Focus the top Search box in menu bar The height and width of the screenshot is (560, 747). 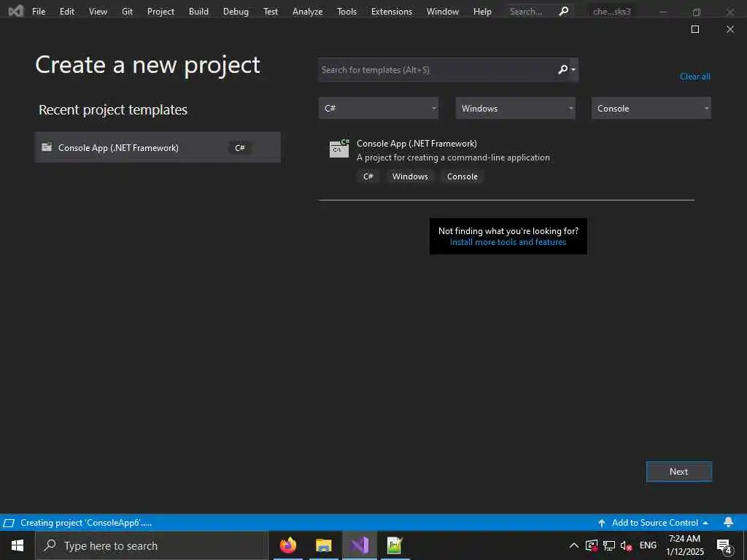tap(539, 11)
